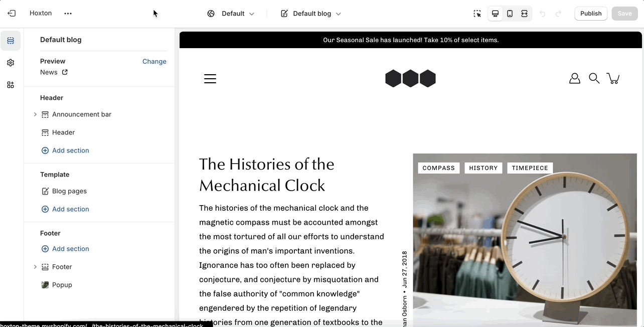The height and width of the screenshot is (327, 644).
Task: Click the Change preview link
Action: 154,61
